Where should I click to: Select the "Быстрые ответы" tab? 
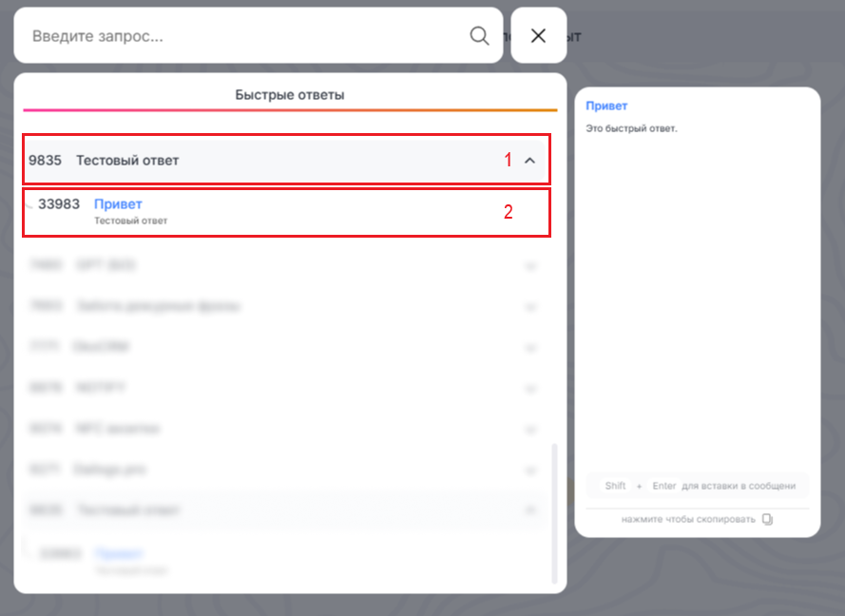[290, 95]
